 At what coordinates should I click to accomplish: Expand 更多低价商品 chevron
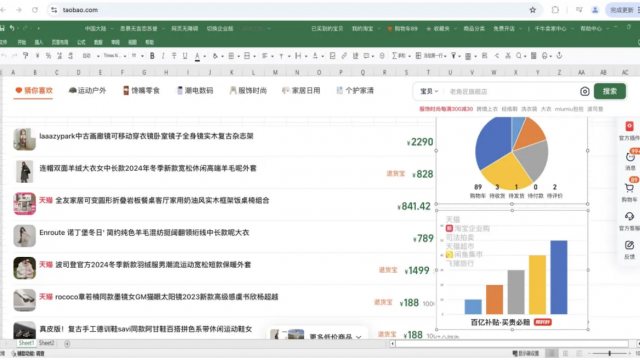(x=358, y=337)
